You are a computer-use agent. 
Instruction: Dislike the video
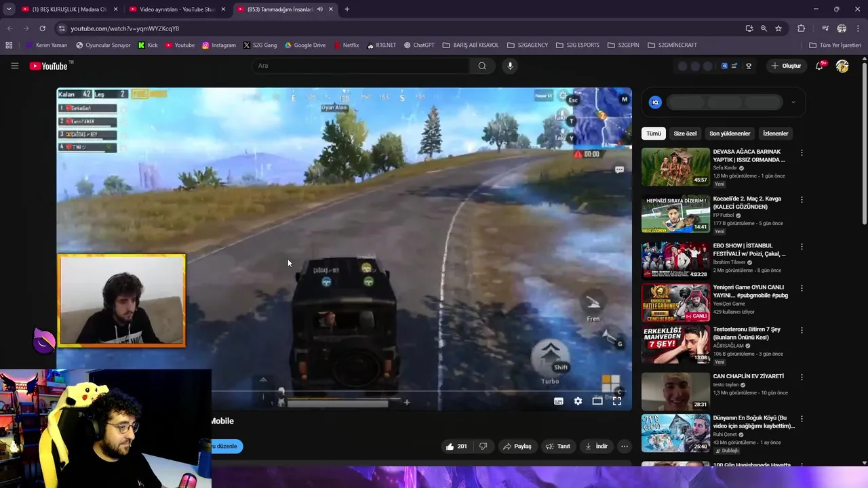tap(484, 446)
